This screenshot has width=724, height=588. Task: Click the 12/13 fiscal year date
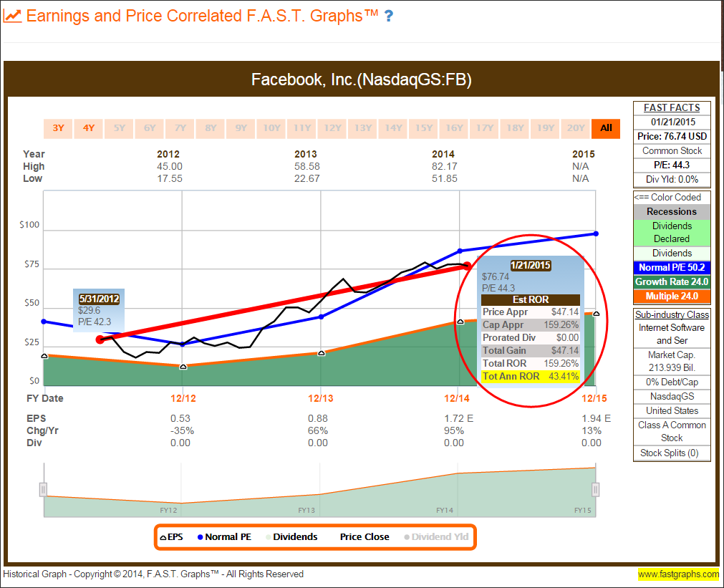pyautogui.click(x=320, y=398)
